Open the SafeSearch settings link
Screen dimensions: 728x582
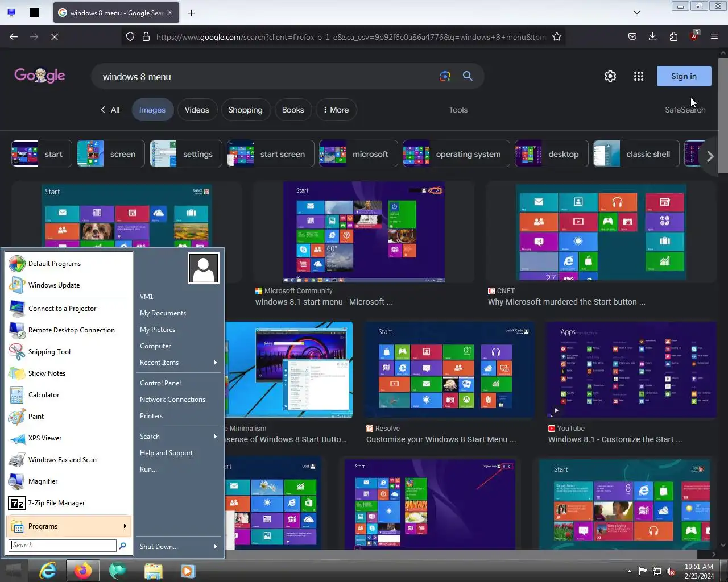[x=685, y=110]
